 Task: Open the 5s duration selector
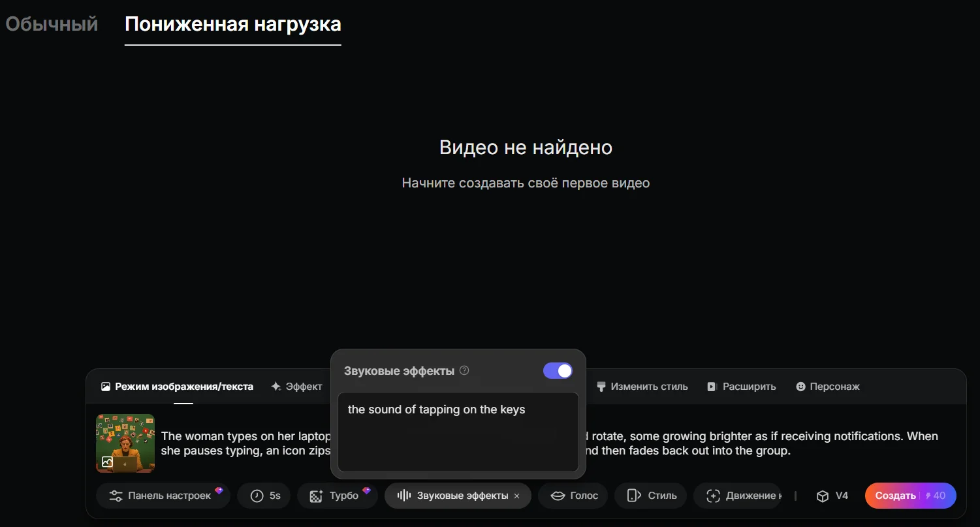(x=266, y=496)
